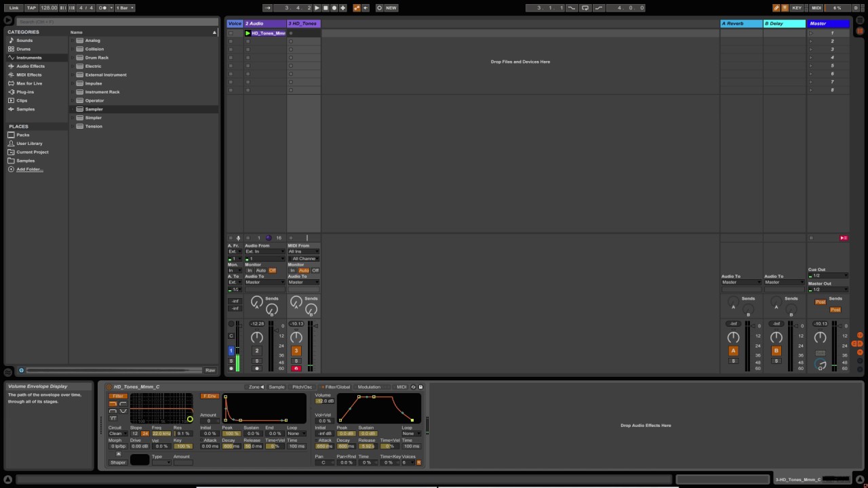
Task: Click the 'Add Folder...' link in Places
Action: click(x=30, y=169)
